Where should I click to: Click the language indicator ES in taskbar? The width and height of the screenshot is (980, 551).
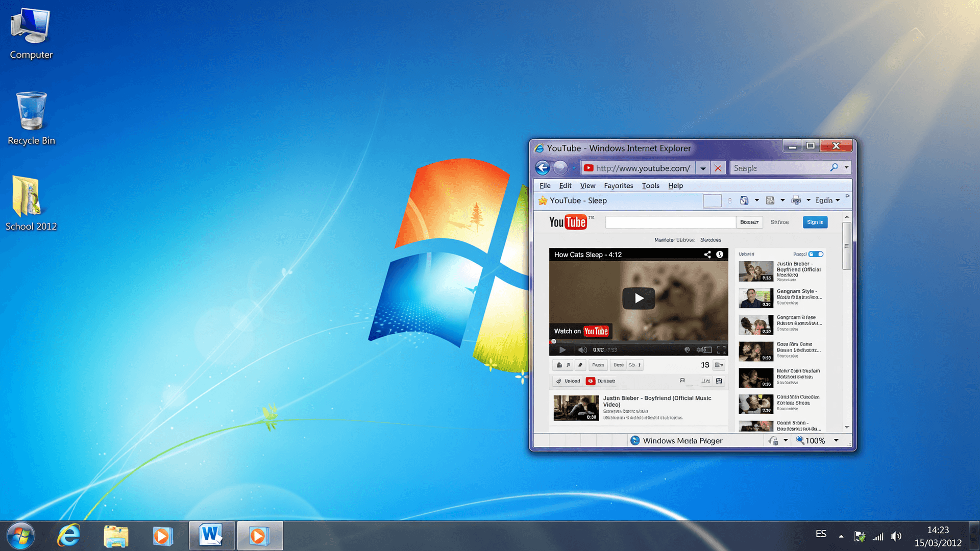click(821, 534)
